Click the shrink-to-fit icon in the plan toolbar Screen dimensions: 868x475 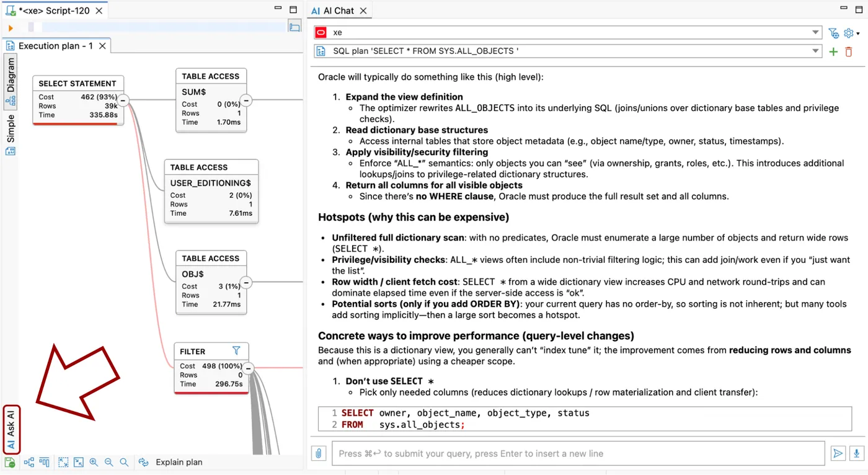tap(79, 462)
